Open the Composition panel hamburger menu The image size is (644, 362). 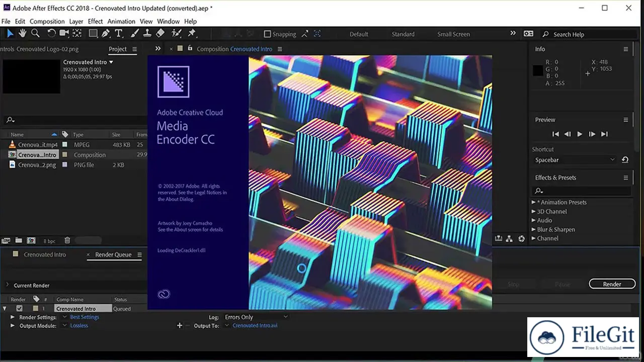280,49
